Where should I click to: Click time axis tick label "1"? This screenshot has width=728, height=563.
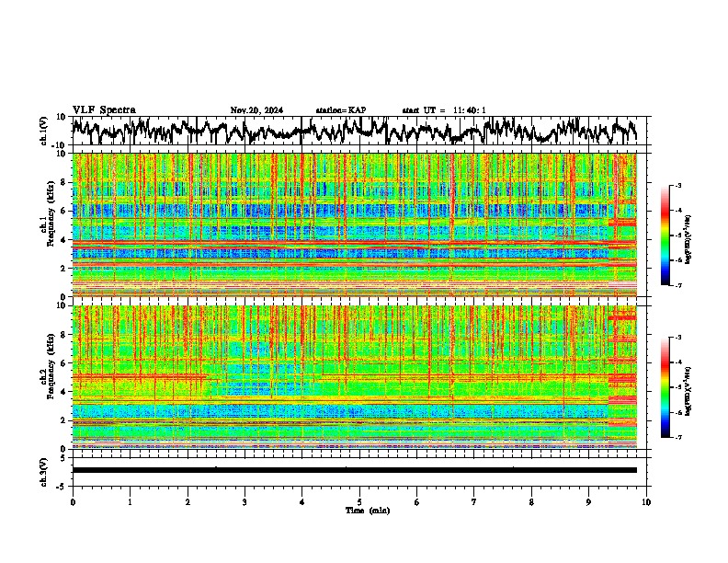[130, 502]
